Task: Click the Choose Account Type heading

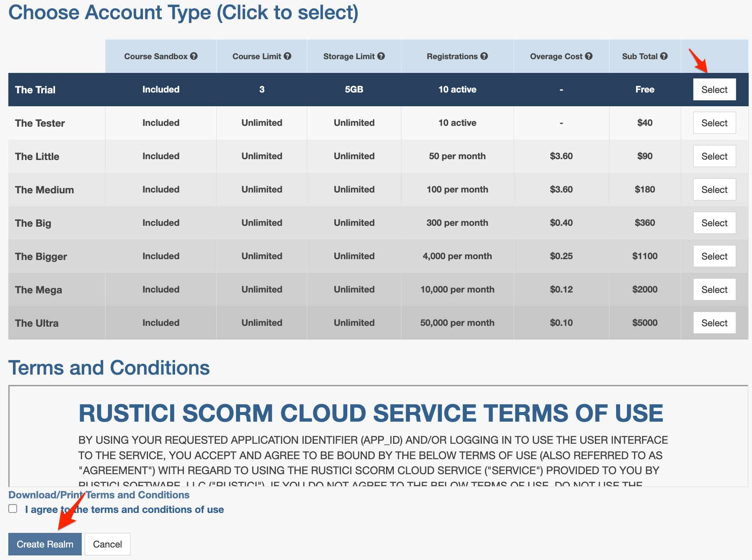Action: pyautogui.click(x=183, y=12)
